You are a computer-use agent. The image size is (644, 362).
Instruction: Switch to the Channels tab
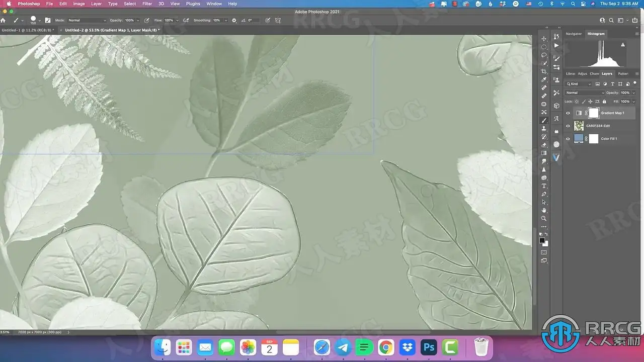click(594, 73)
